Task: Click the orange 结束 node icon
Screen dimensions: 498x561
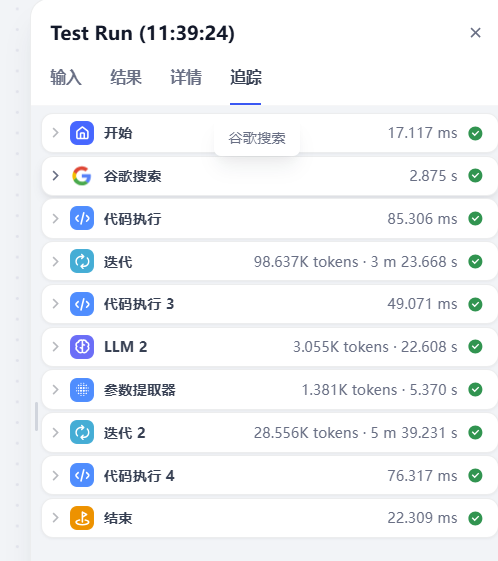Action: click(x=82, y=518)
